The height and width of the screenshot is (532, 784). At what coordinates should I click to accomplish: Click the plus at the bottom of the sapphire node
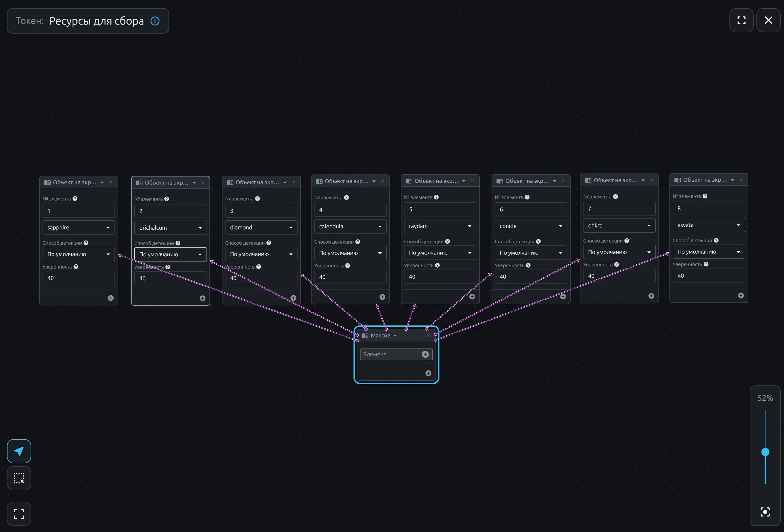pyautogui.click(x=111, y=298)
